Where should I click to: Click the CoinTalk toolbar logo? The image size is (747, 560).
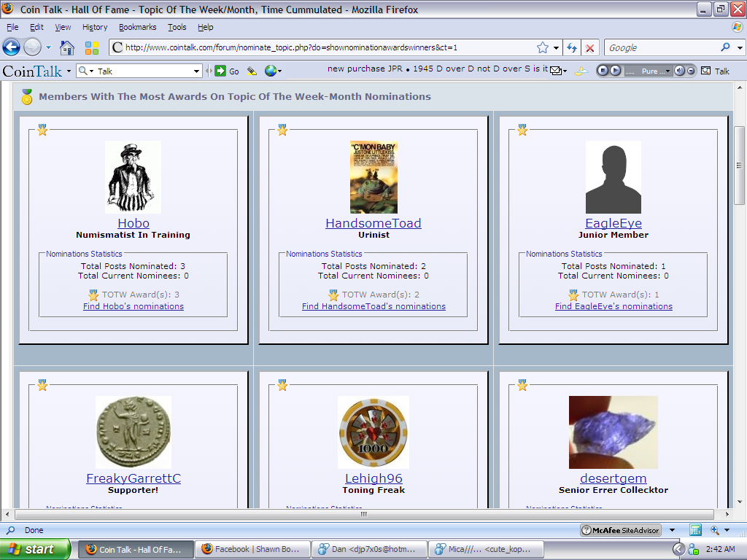point(32,71)
